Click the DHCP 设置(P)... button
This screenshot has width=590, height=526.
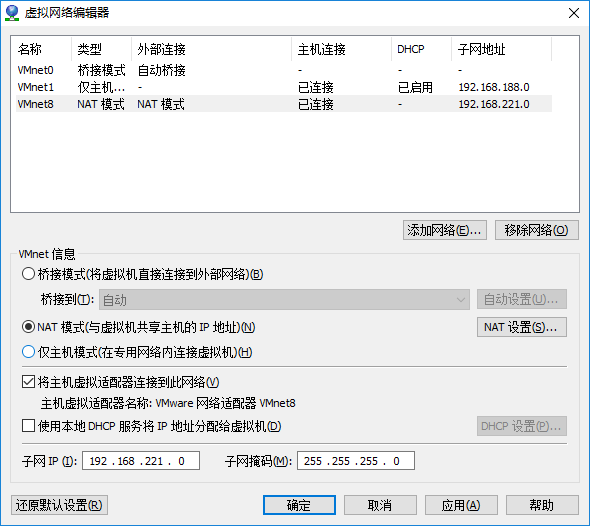pyautogui.click(x=522, y=426)
